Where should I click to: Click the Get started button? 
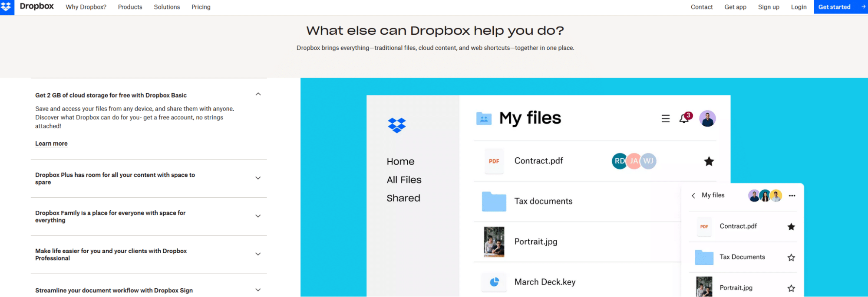click(841, 7)
